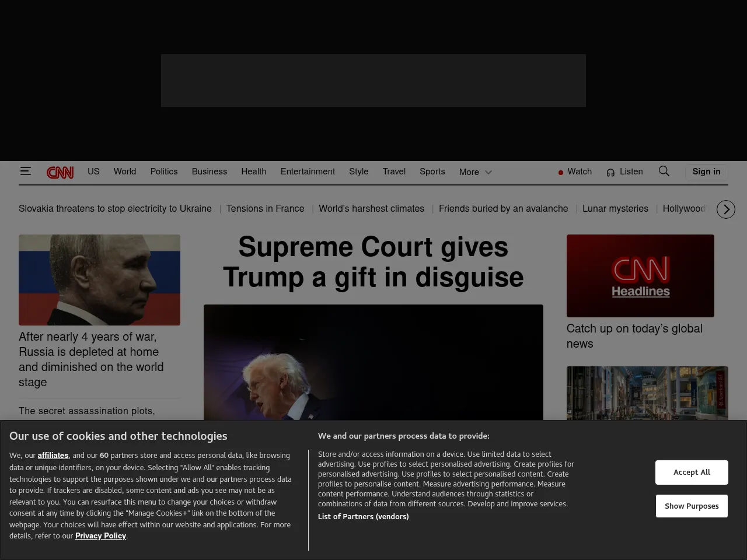The height and width of the screenshot is (560, 747).
Task: Click the Watch live indicator
Action: (575, 171)
